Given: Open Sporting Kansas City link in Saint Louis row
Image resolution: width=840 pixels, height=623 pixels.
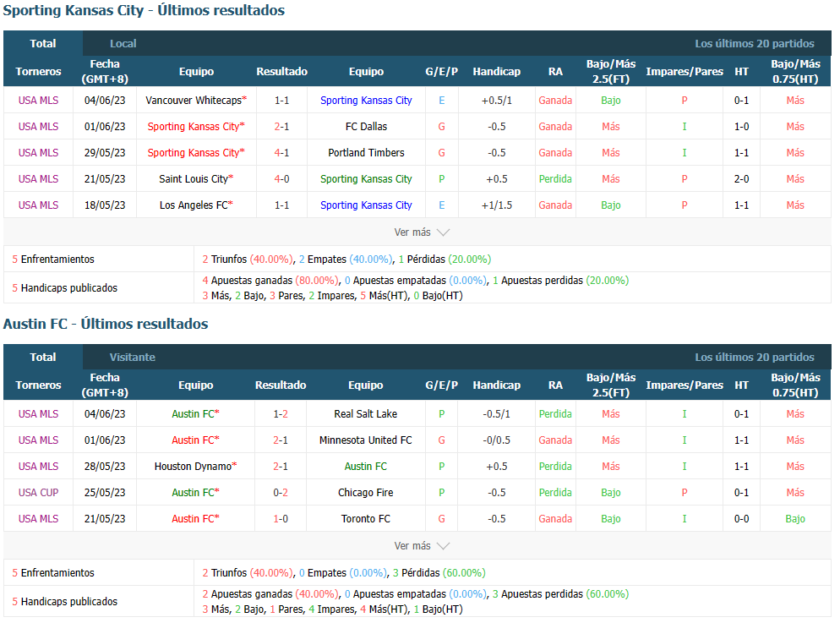Looking at the screenshot, I should (x=366, y=179).
